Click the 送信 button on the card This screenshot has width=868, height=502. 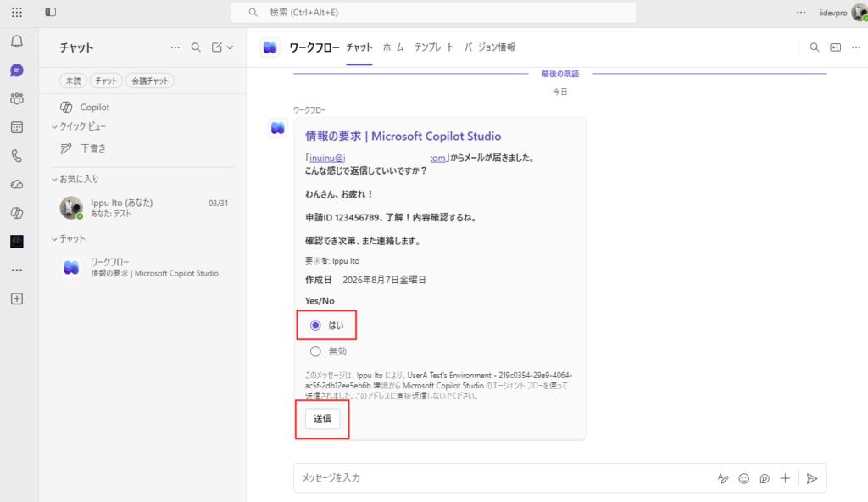(322, 419)
